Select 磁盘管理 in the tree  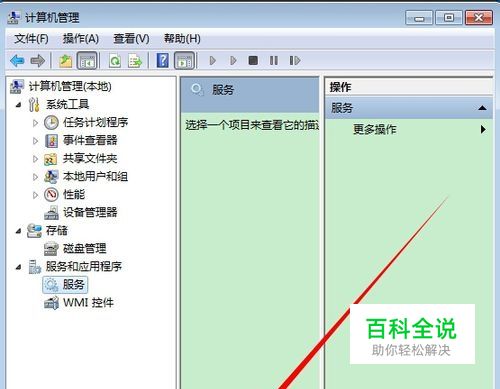coord(85,249)
